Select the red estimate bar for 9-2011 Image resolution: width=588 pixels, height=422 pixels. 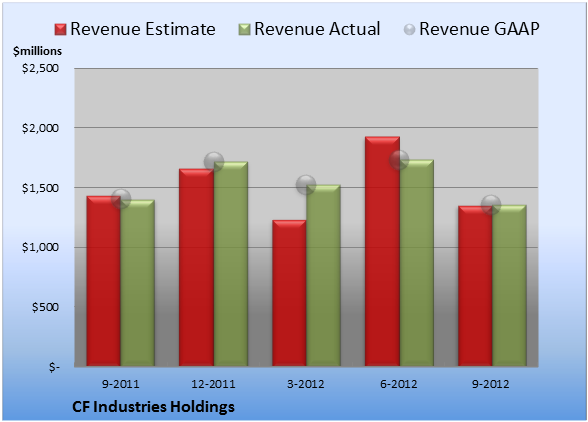(104, 281)
